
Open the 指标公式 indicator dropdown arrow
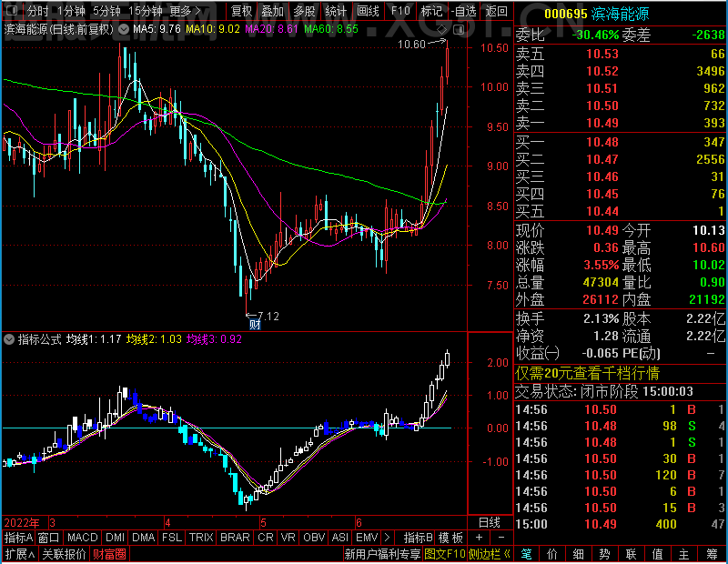(8, 339)
